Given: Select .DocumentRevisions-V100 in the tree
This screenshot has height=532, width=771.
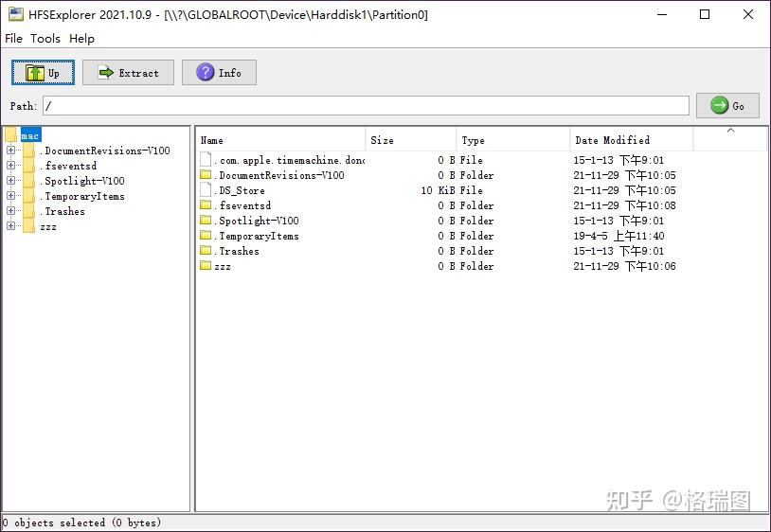Looking at the screenshot, I should (105, 151).
